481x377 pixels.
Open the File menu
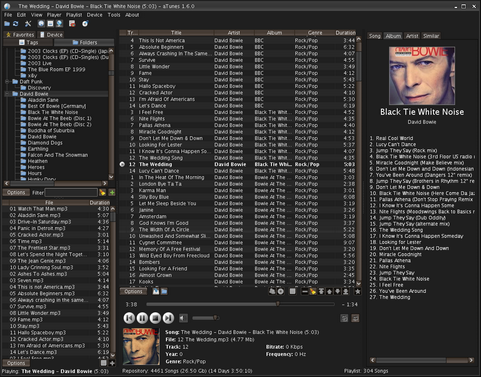point(8,15)
